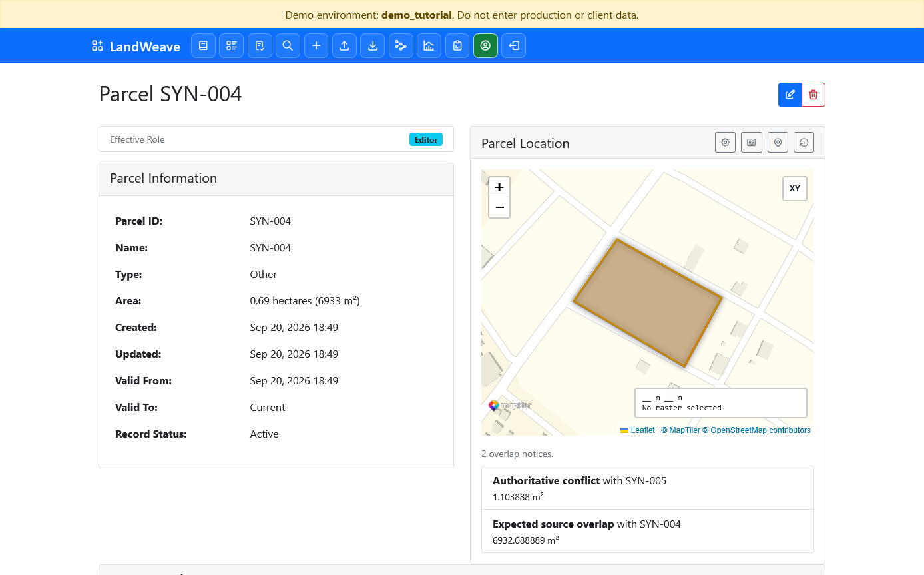Click the 6932.088889 m² overlap value

click(x=526, y=540)
